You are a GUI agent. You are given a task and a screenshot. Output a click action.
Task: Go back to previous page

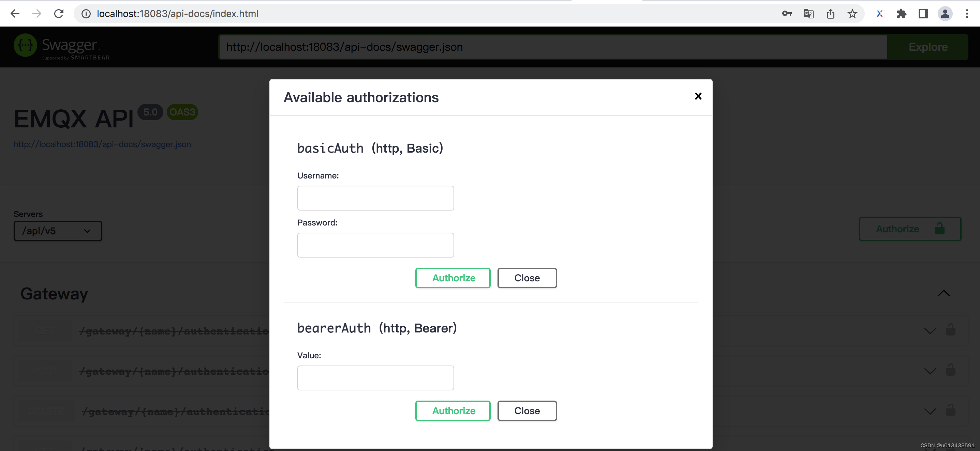click(x=15, y=14)
